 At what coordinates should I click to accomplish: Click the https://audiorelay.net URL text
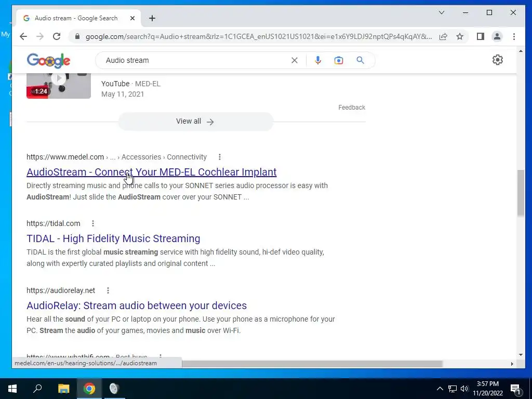click(61, 291)
